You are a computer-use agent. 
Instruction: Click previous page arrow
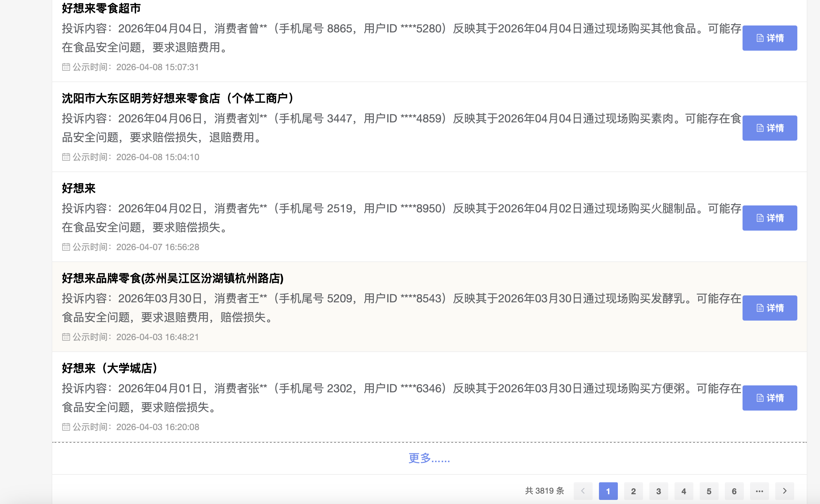point(583,491)
